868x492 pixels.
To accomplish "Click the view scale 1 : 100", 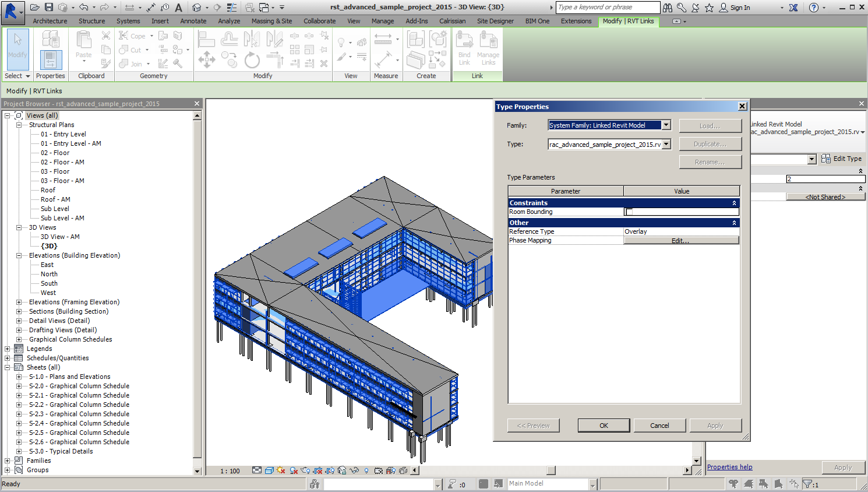I will coord(230,471).
